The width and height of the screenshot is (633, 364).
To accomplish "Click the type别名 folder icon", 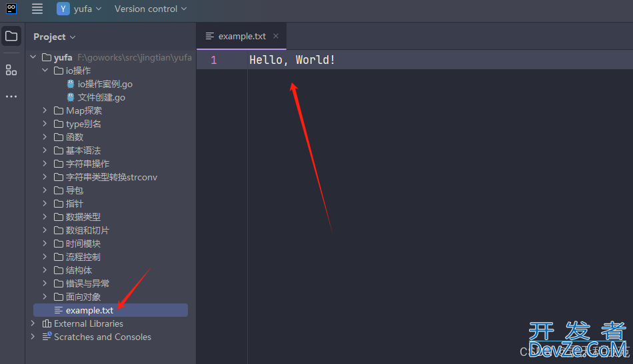I will (x=59, y=124).
